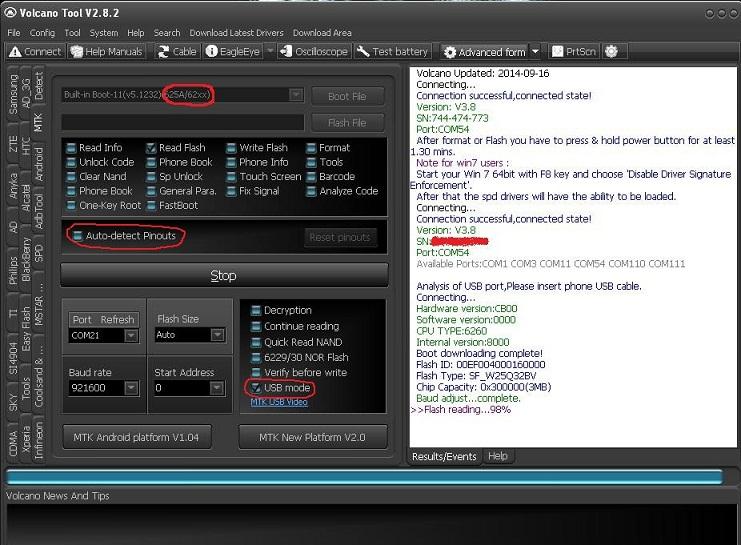The image size is (741, 545).
Task: Select the SPD vertical side tab
Action: click(x=39, y=253)
